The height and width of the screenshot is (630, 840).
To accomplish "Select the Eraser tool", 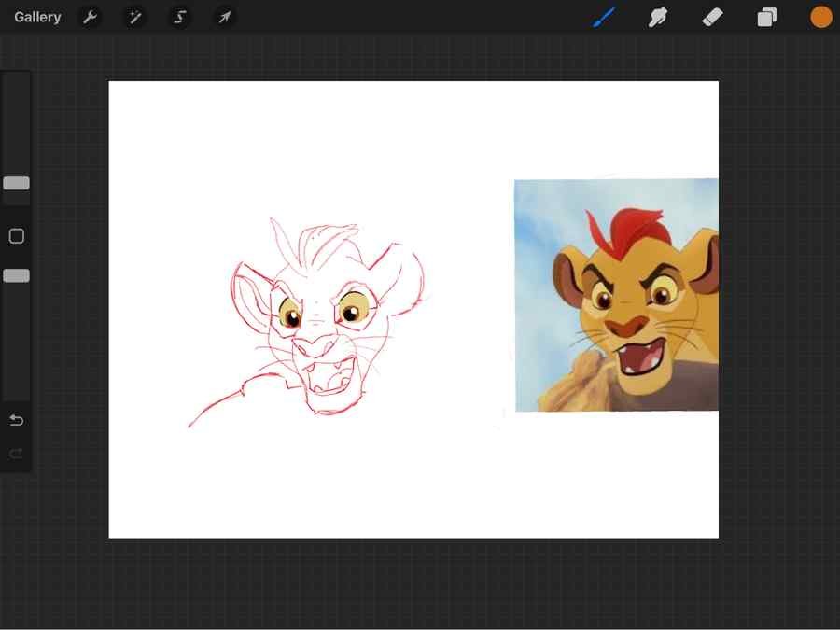I will point(712,17).
